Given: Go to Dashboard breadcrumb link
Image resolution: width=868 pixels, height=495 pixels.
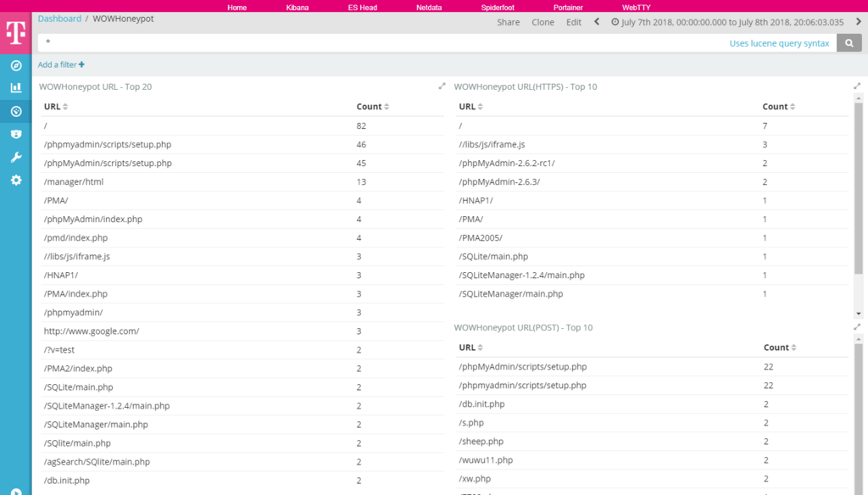Looking at the screenshot, I should 59,19.
